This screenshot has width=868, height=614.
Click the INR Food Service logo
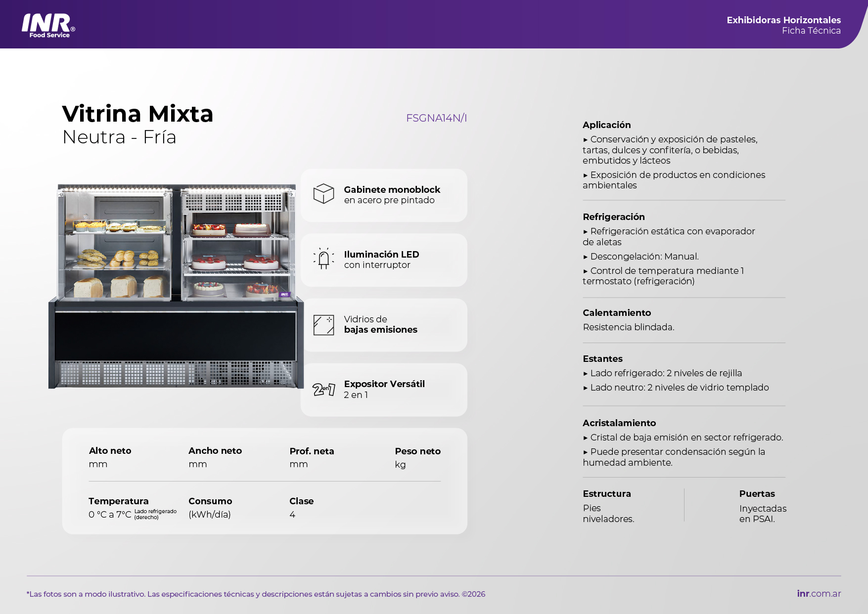(x=48, y=25)
